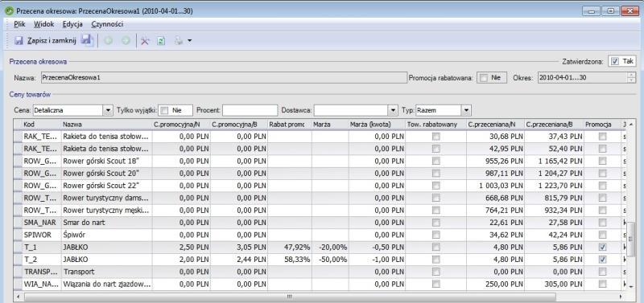Click the Procent input field
644x303 pixels.
[250, 110]
